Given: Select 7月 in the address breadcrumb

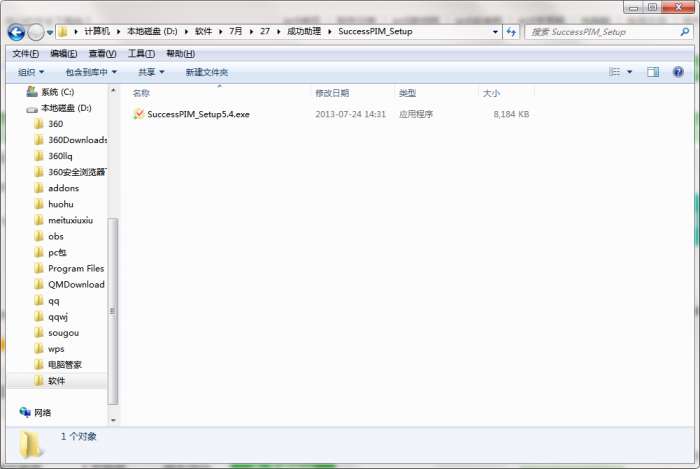Looking at the screenshot, I should [x=236, y=31].
